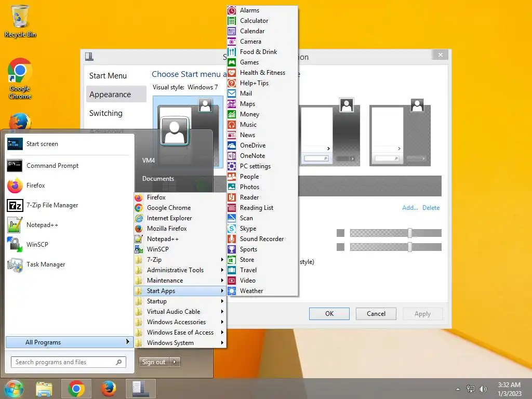Open the Calendar app icon
Viewport: 532px width, 399px height.
(231, 31)
